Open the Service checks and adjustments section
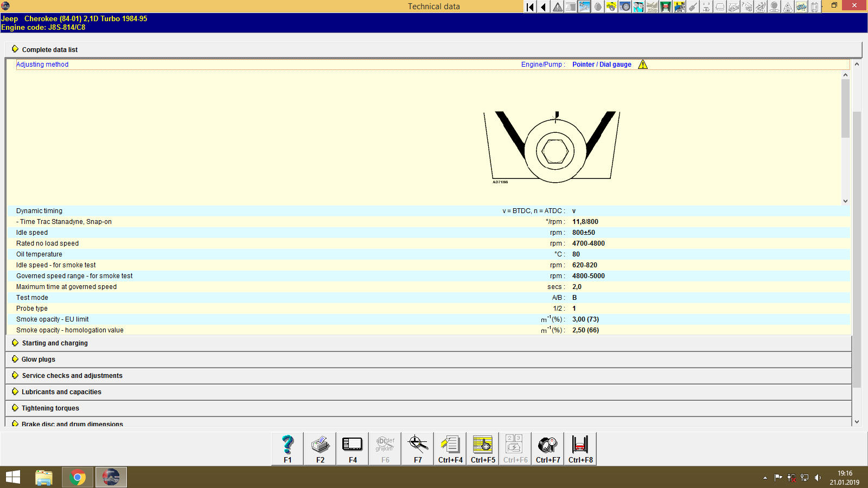This screenshot has height=488, width=868. click(x=72, y=375)
